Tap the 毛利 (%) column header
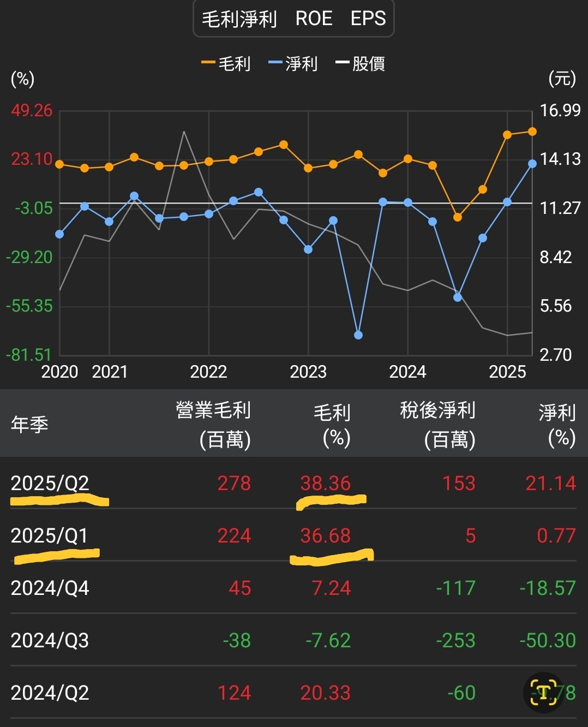 [x=332, y=424]
